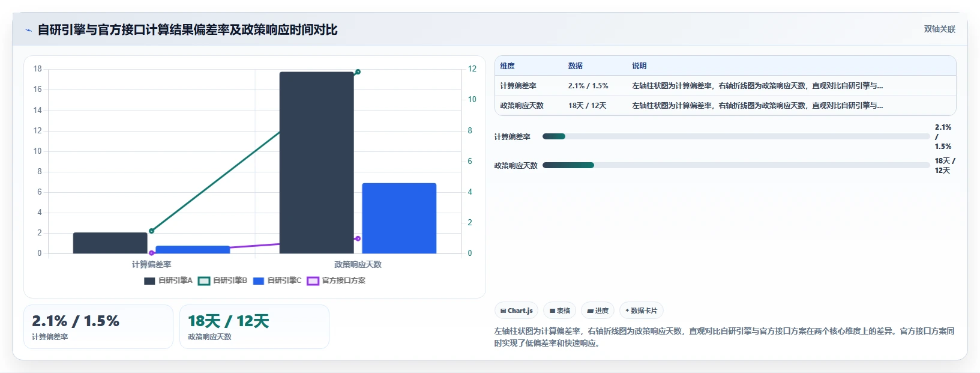Click the green line point above 计算偏差率

[x=151, y=231]
